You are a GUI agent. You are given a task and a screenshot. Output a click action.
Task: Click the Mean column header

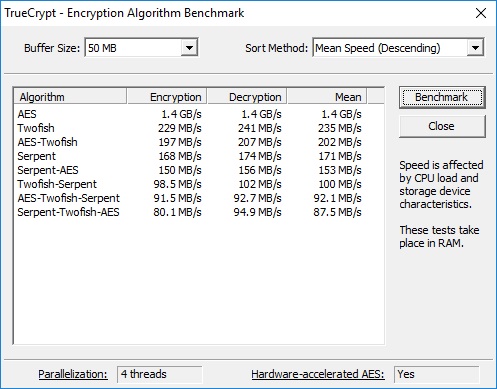pyautogui.click(x=327, y=97)
